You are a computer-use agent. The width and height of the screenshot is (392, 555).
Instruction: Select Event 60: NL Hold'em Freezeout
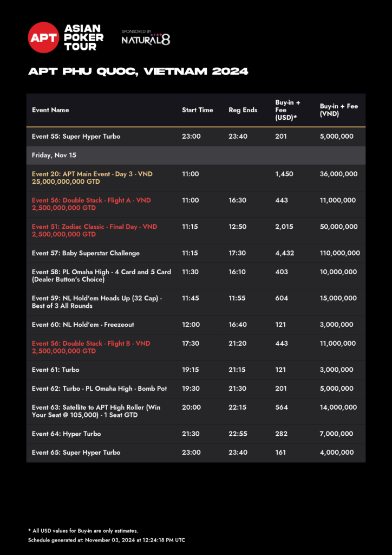pyautogui.click(x=83, y=325)
